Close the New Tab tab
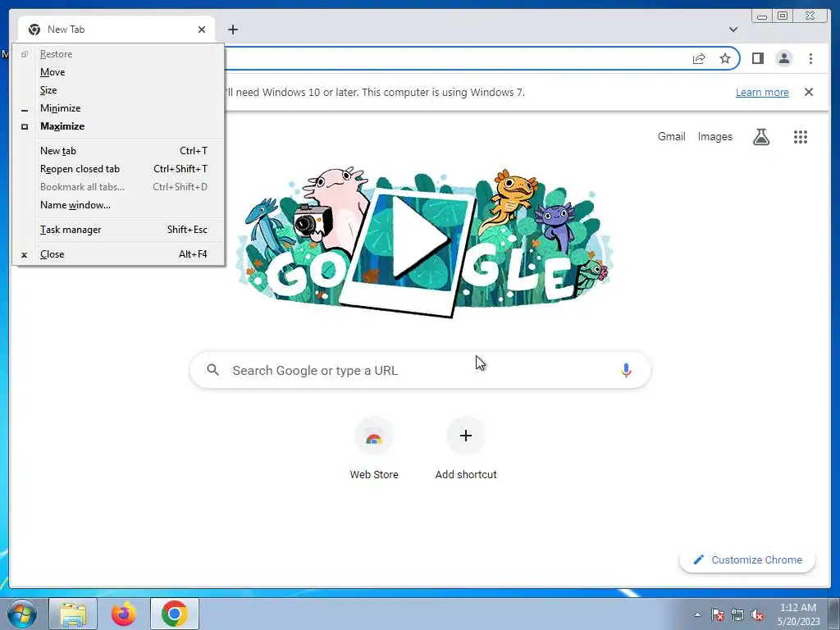 202,30
